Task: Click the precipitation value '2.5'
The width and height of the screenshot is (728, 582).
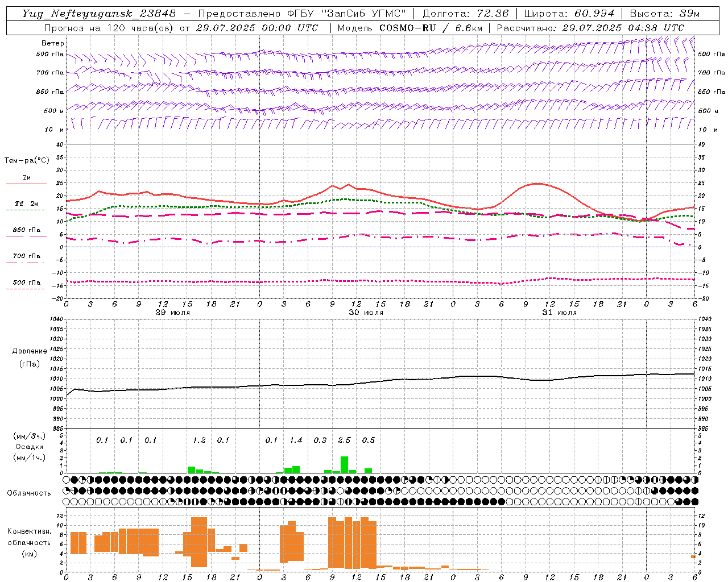Action: pos(344,440)
